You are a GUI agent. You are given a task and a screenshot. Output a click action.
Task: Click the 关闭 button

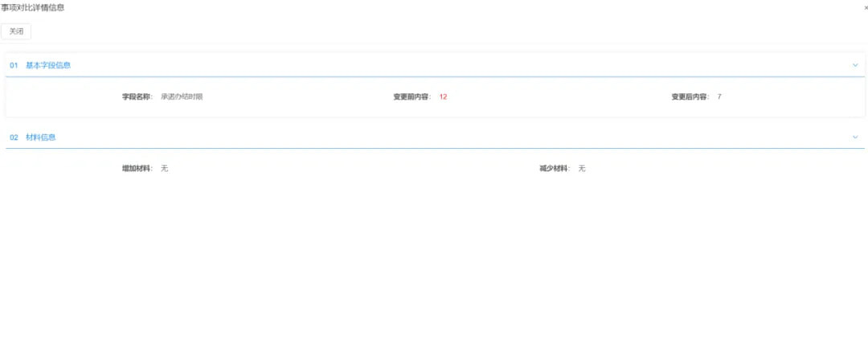(x=16, y=31)
